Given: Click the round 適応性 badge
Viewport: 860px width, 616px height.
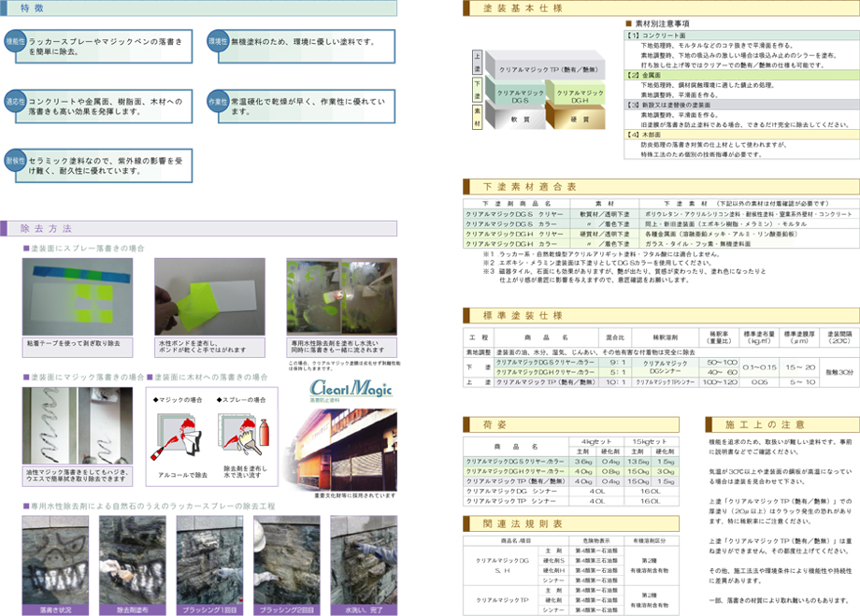Looking at the screenshot, I should coord(15,102).
